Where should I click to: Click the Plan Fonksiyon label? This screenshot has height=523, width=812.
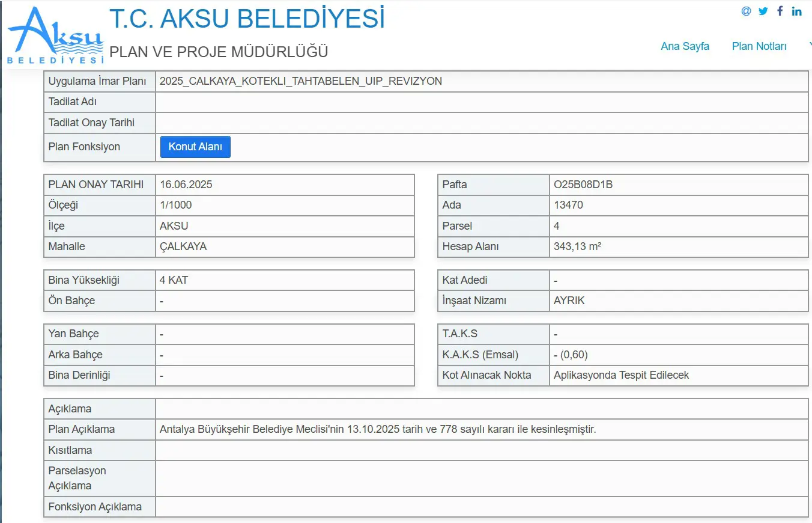point(84,147)
